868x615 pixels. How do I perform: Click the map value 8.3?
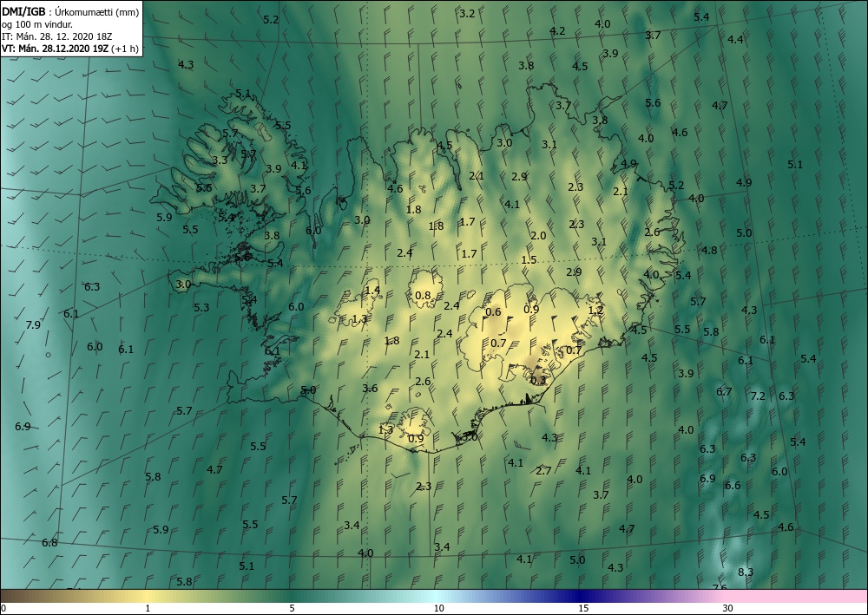point(746,572)
